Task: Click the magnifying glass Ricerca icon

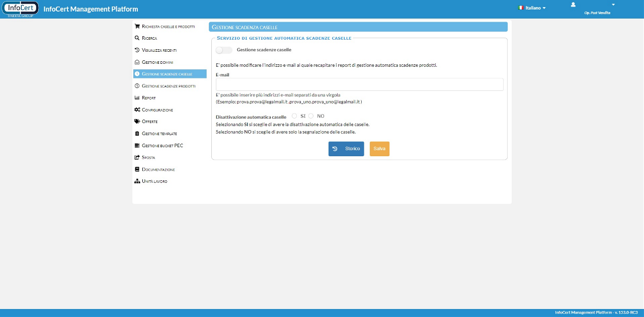Action: click(x=137, y=38)
